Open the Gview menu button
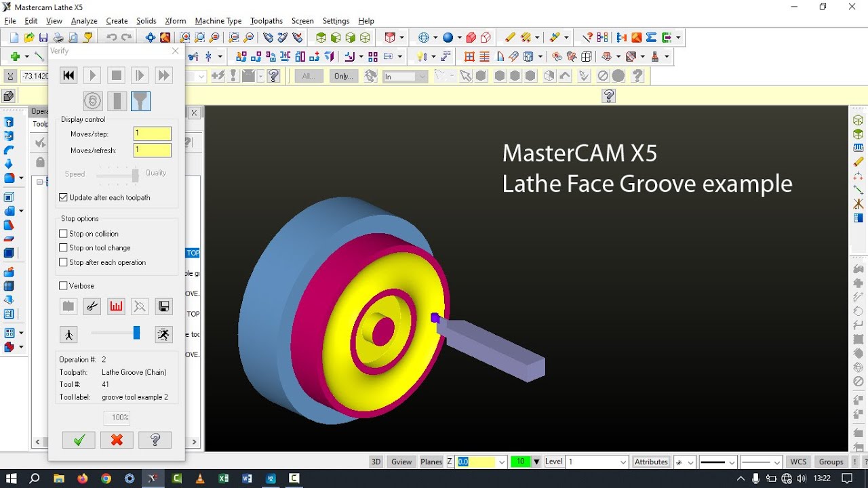The image size is (868, 488). click(401, 462)
